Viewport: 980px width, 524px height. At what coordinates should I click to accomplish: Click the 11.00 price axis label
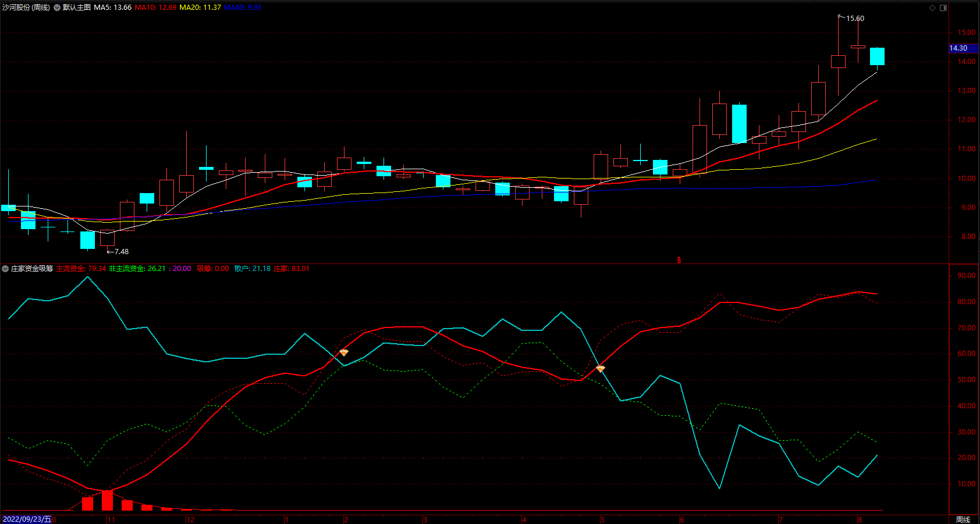[x=967, y=149]
